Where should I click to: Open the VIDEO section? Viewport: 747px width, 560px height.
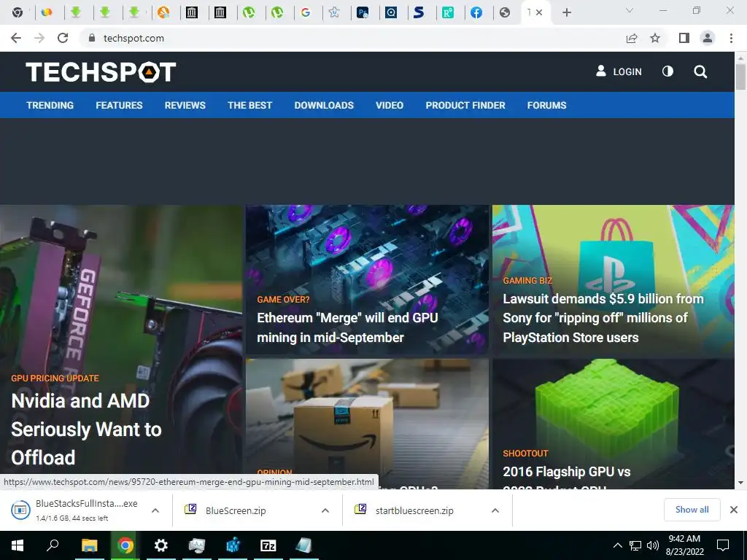(390, 105)
